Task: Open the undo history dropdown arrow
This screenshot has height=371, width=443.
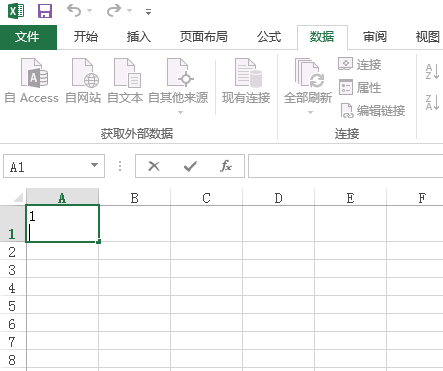Action: coord(90,11)
